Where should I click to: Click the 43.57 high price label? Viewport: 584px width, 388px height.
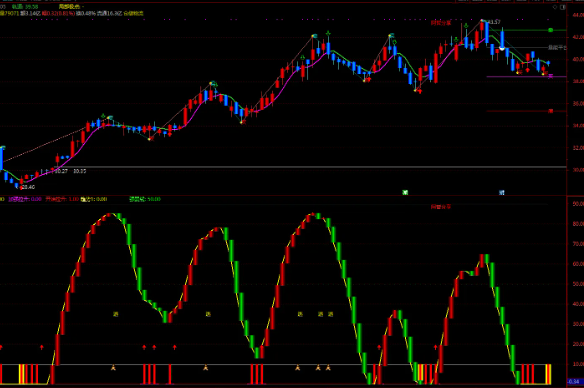[494, 22]
